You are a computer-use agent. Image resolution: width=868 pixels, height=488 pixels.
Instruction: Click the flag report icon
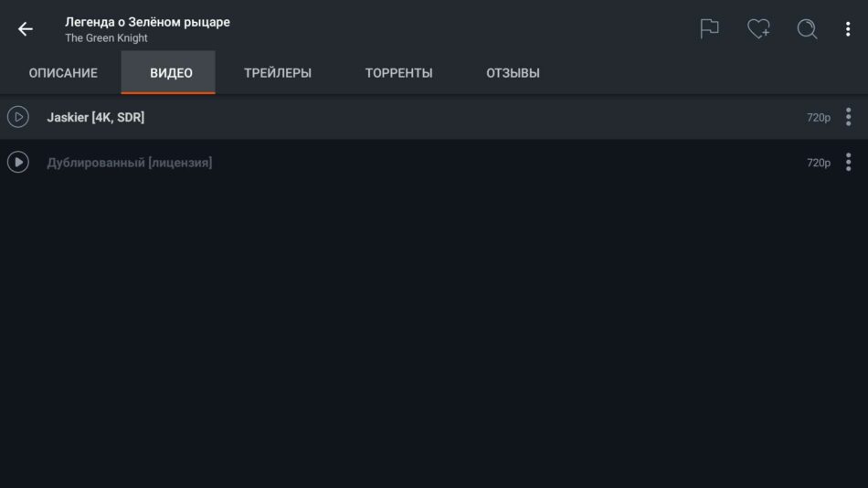[709, 29]
